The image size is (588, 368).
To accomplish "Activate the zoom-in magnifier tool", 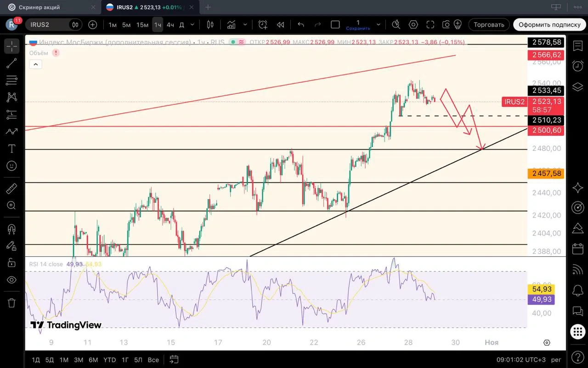I will click(x=12, y=206).
